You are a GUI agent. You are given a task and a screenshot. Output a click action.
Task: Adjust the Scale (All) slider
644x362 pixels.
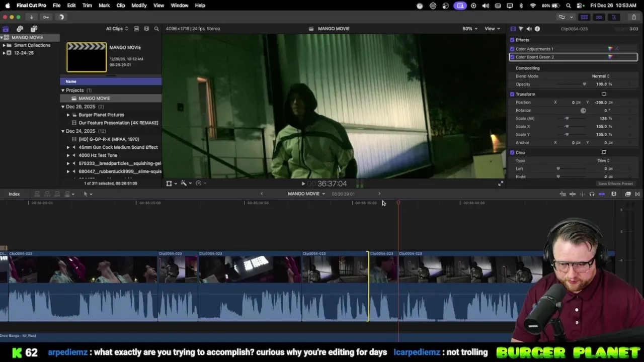pyautogui.click(x=566, y=119)
